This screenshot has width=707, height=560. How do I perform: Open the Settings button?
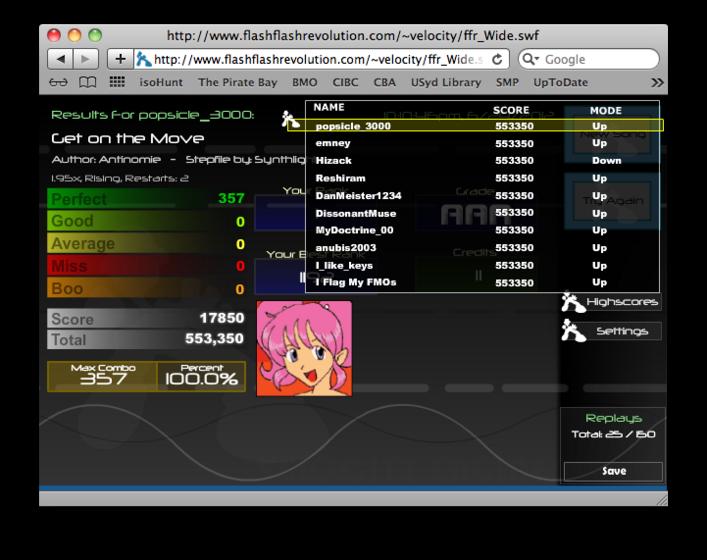621,331
